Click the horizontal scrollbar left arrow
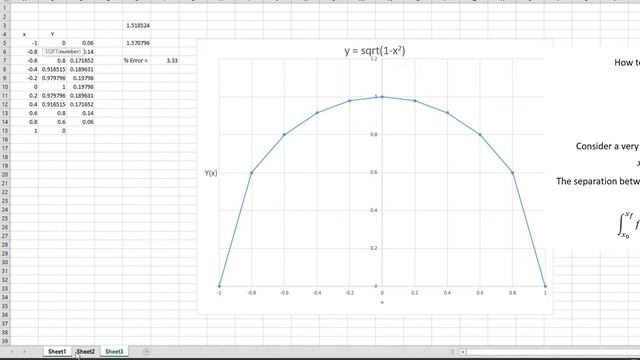This screenshot has height=360, width=640. tap(463, 351)
